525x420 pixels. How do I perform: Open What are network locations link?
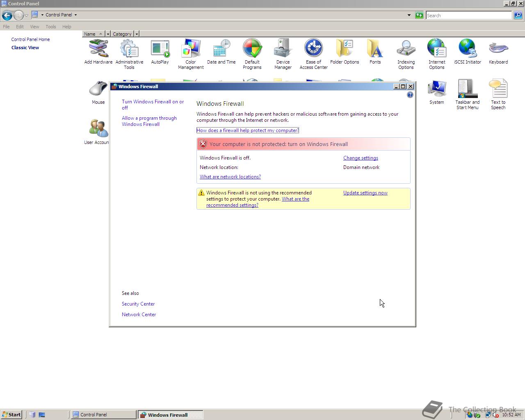click(230, 177)
